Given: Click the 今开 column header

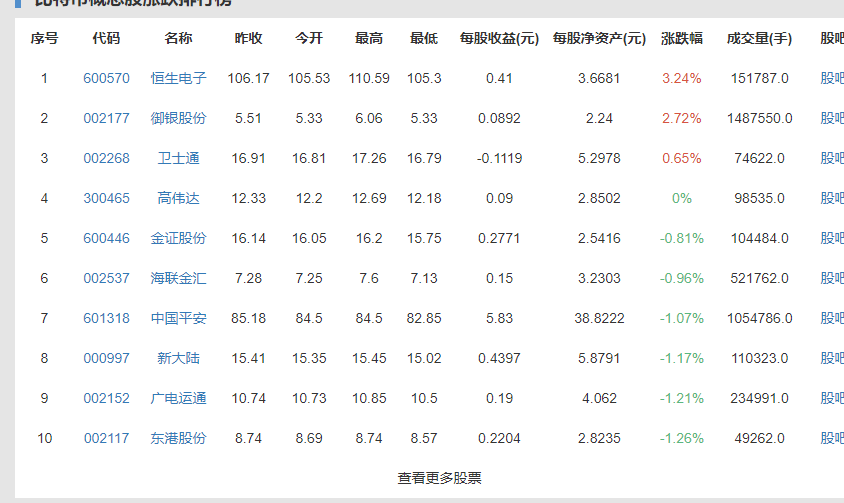Looking at the screenshot, I should (309, 39).
